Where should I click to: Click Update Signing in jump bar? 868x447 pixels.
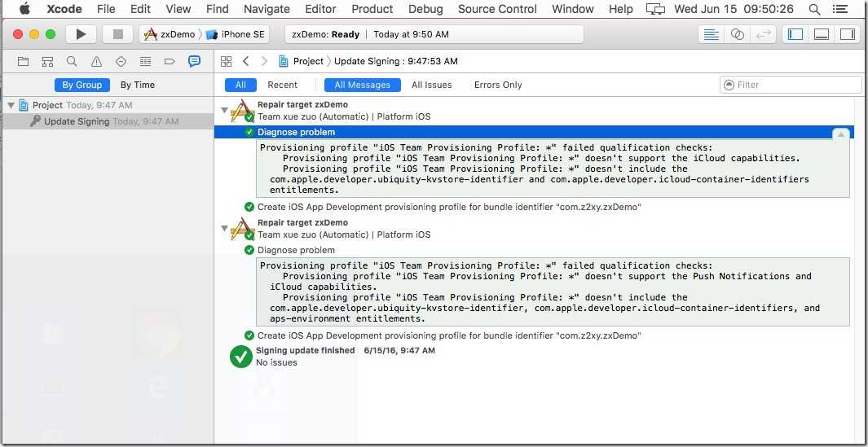(x=396, y=61)
